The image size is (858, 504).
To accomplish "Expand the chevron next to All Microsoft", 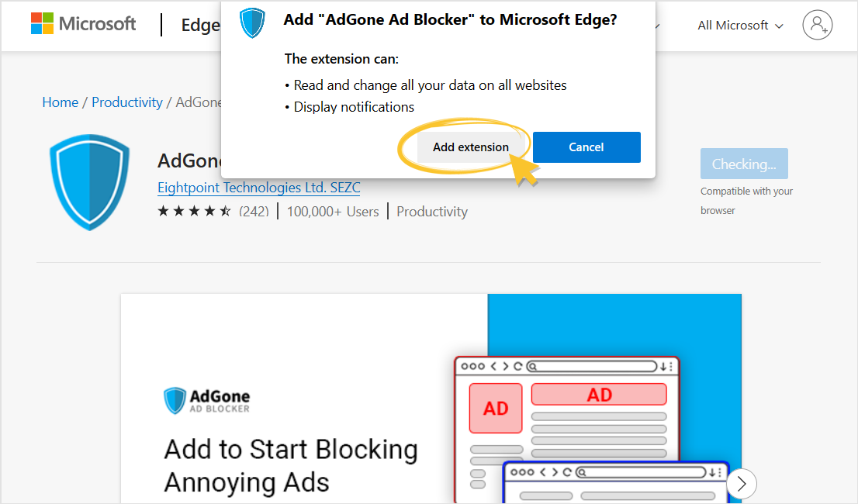I will point(778,26).
